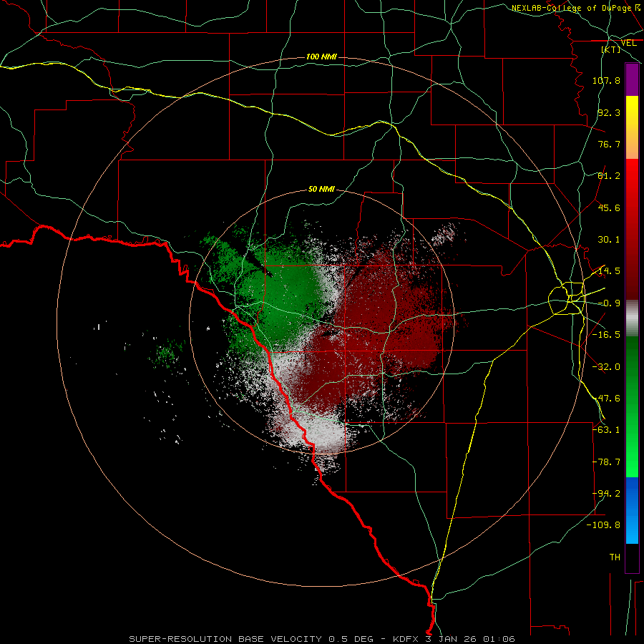Click the TH threshold label in legend

pos(615,557)
